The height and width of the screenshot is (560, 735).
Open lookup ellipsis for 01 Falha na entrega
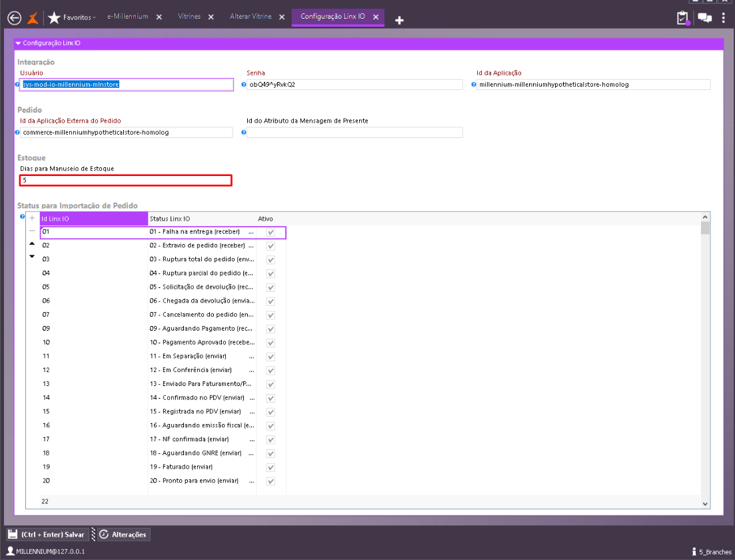pos(252,232)
